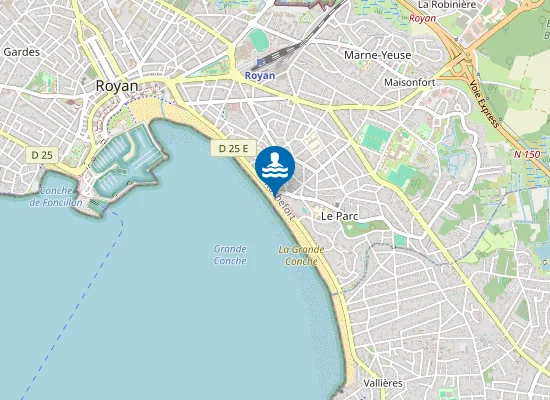The width and height of the screenshot is (550, 400).
Task: Click the Marne-Yeuse district label
Action: [377, 55]
